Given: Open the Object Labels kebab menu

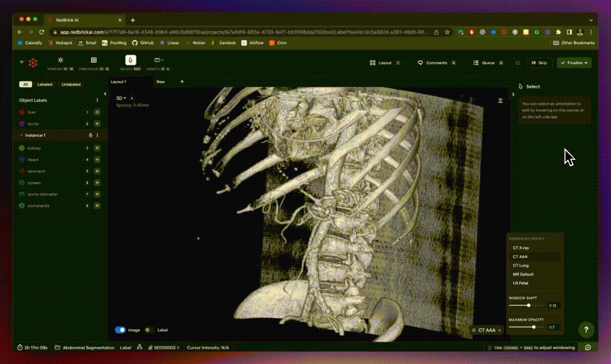Looking at the screenshot, I should coord(98,100).
